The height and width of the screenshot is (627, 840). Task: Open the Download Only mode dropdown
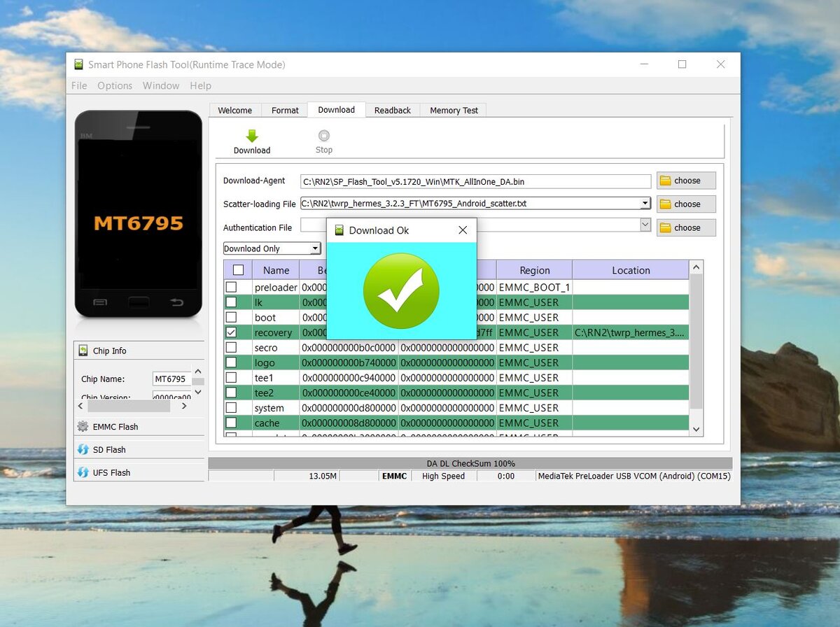(x=272, y=248)
